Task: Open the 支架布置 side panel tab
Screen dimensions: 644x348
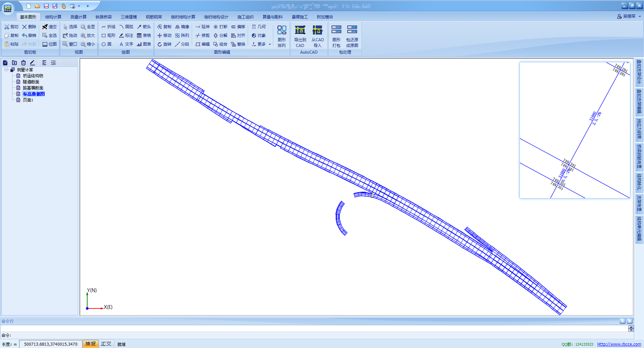Action: tap(639, 203)
